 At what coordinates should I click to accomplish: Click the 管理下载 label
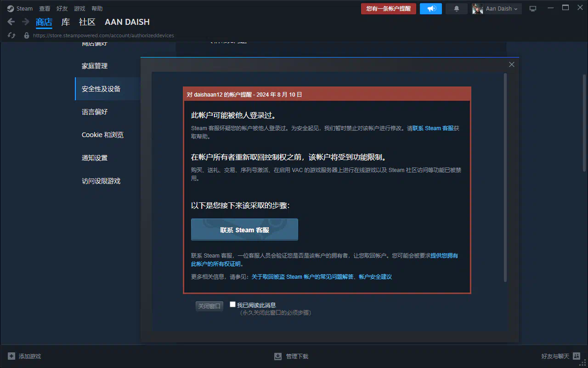(x=297, y=356)
